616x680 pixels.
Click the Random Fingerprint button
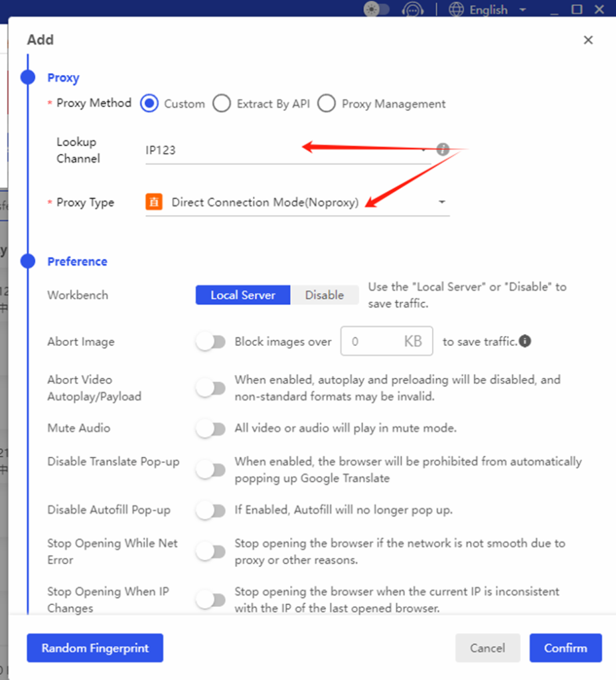(95, 648)
